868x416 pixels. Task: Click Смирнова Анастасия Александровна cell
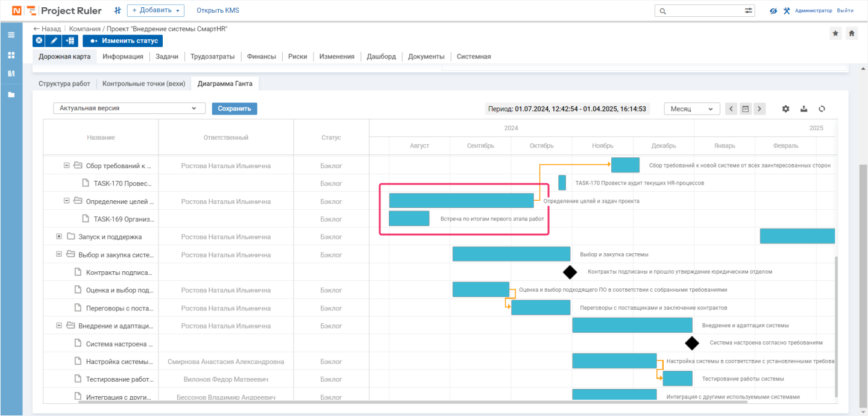(x=226, y=362)
